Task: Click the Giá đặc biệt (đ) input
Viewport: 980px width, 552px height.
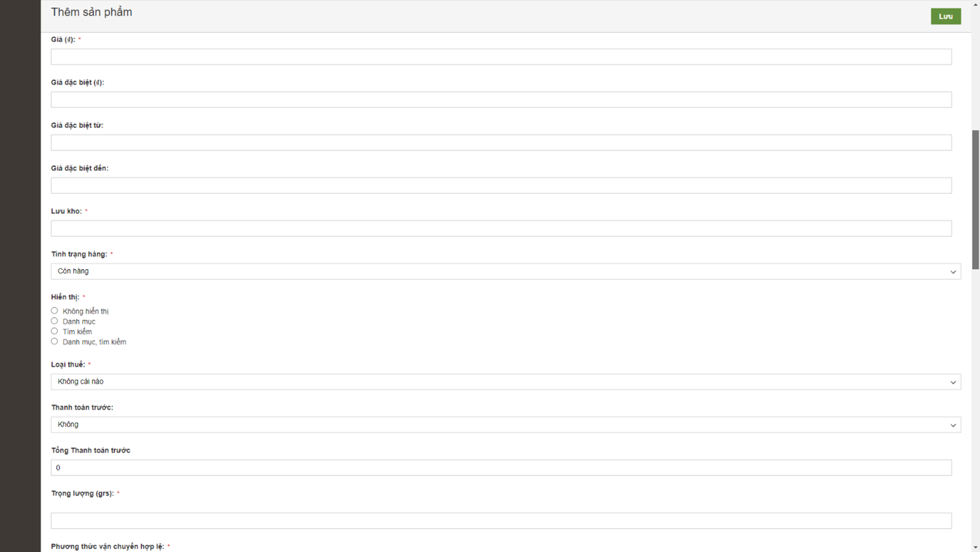Action: tap(501, 100)
